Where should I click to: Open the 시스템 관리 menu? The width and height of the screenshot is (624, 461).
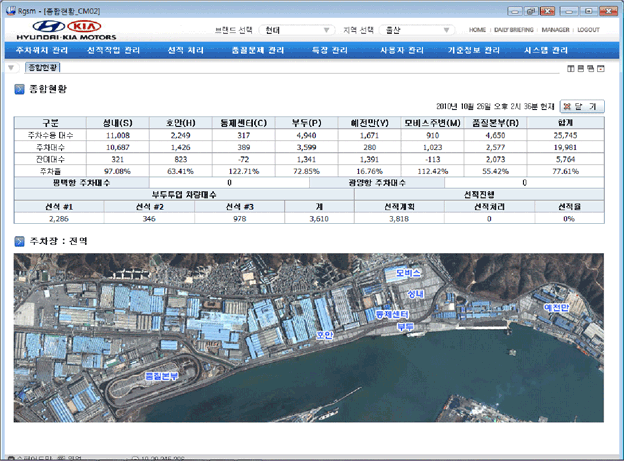(x=548, y=49)
